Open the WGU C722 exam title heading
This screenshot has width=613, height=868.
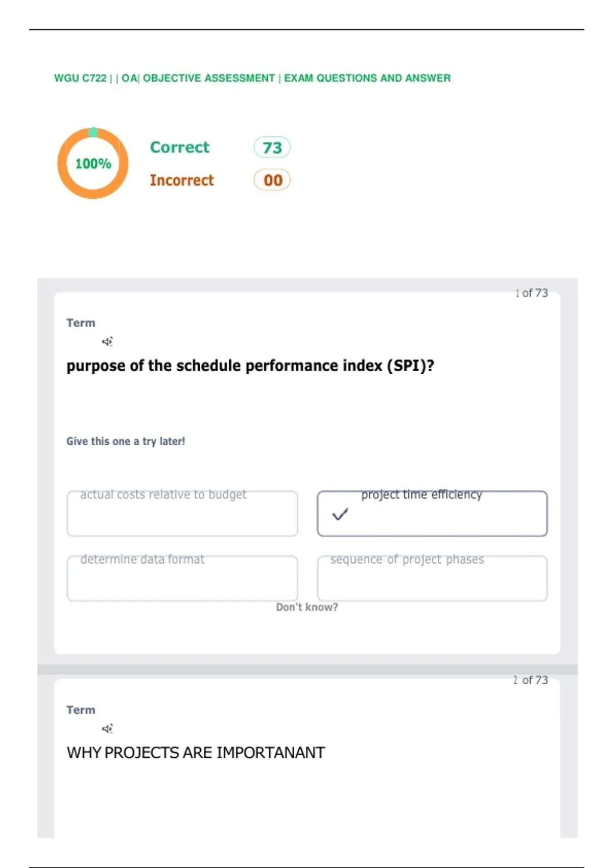[252, 78]
